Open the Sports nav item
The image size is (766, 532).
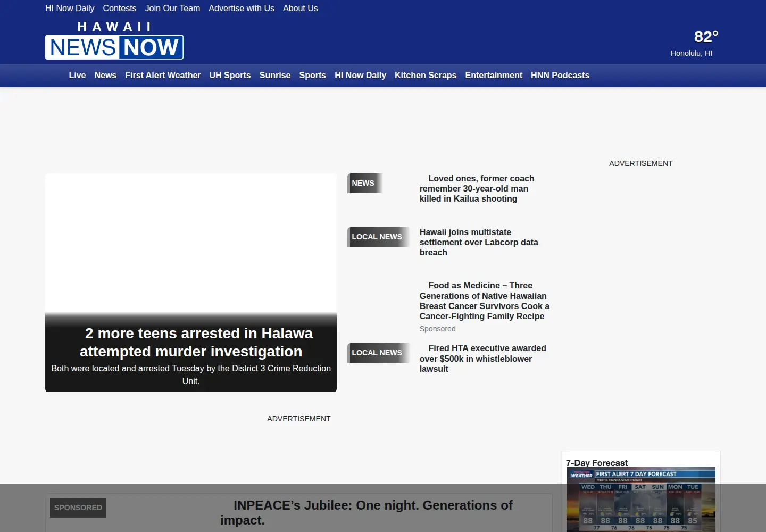click(313, 75)
